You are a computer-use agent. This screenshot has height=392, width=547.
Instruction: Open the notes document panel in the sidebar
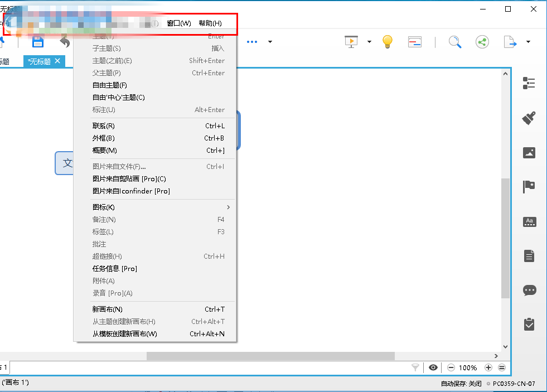(529, 255)
